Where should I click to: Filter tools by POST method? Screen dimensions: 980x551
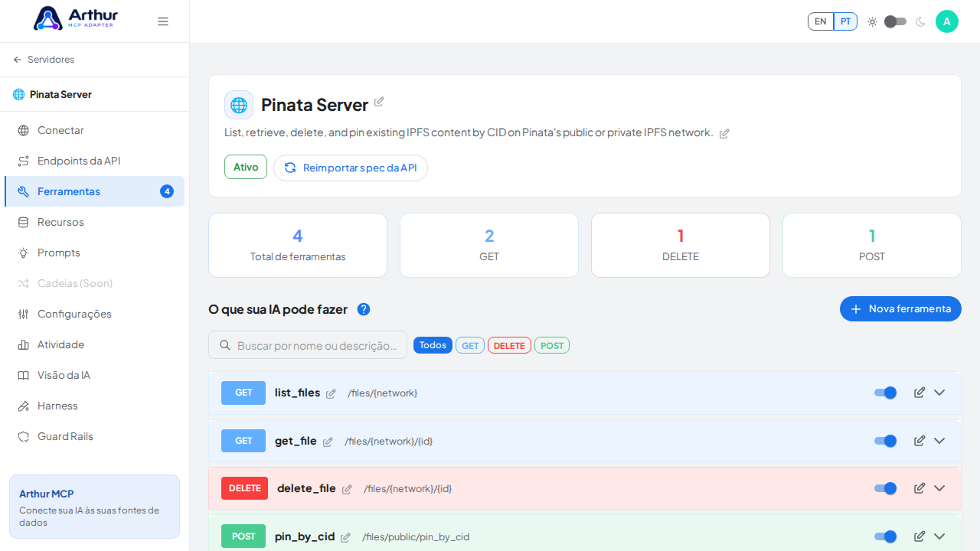[x=552, y=345]
